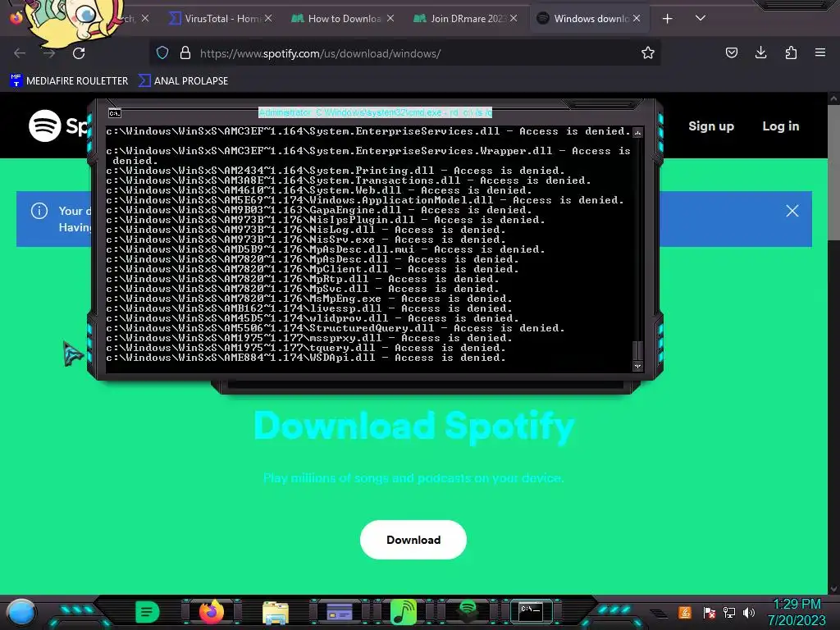Click cmd scrollbar up arrow
The image size is (840, 630).
coord(637,132)
